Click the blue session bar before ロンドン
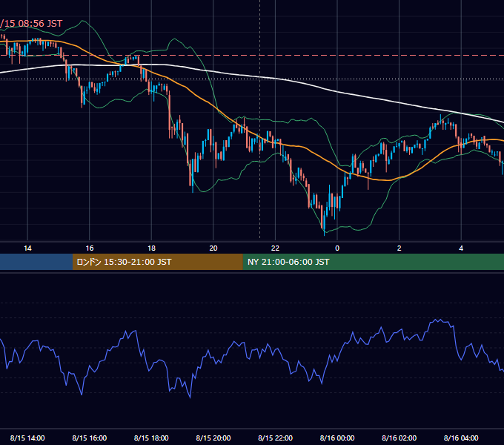This screenshot has height=445, width=504. coord(36,262)
